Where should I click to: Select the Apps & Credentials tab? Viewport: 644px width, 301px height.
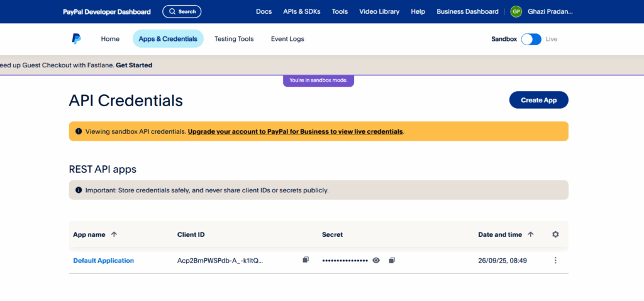[168, 39]
